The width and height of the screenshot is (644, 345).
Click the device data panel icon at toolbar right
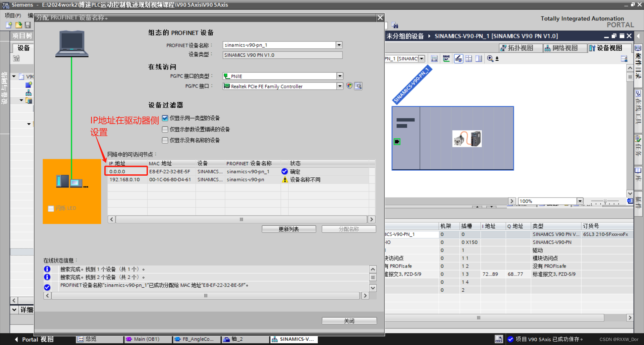tap(624, 59)
